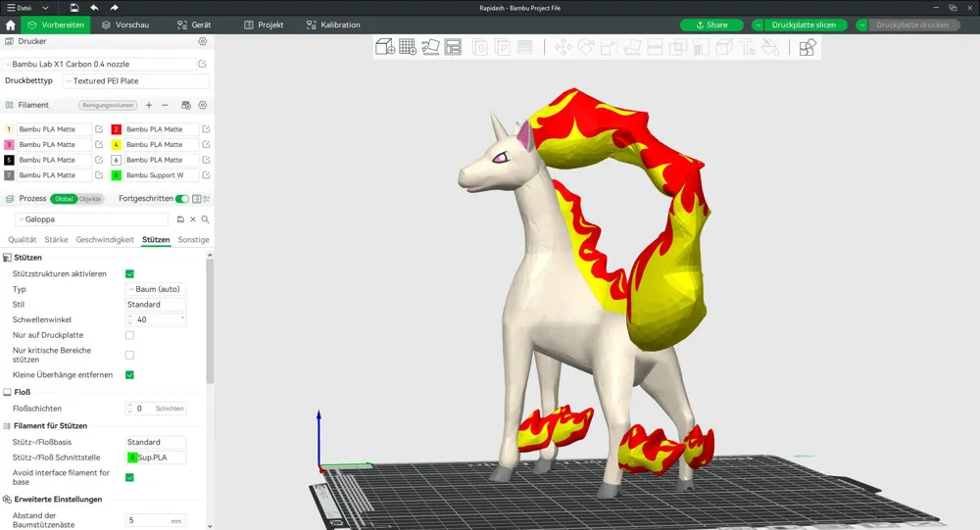Open the Galoppa process preset dropdown
The image size is (980, 530).
pyautogui.click(x=91, y=219)
